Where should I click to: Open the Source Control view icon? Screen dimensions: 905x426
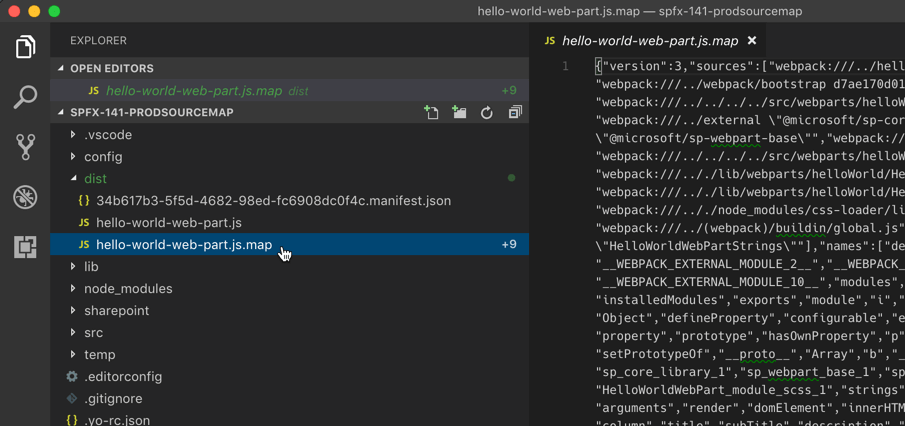coord(25,147)
